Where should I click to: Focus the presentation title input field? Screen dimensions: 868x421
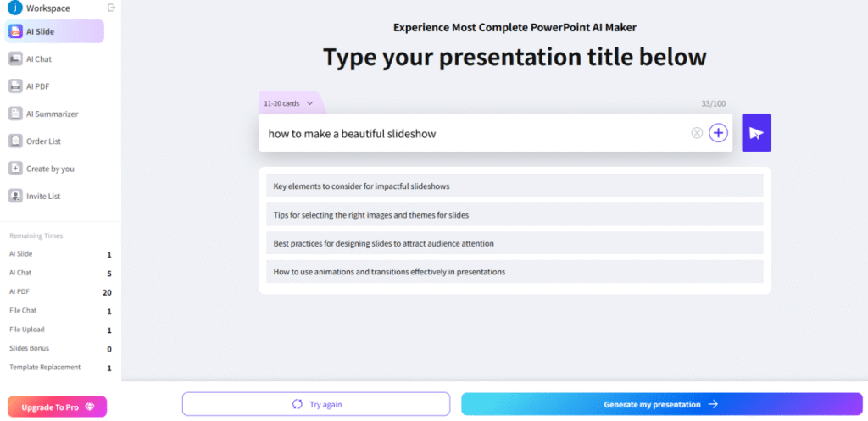tap(475, 133)
